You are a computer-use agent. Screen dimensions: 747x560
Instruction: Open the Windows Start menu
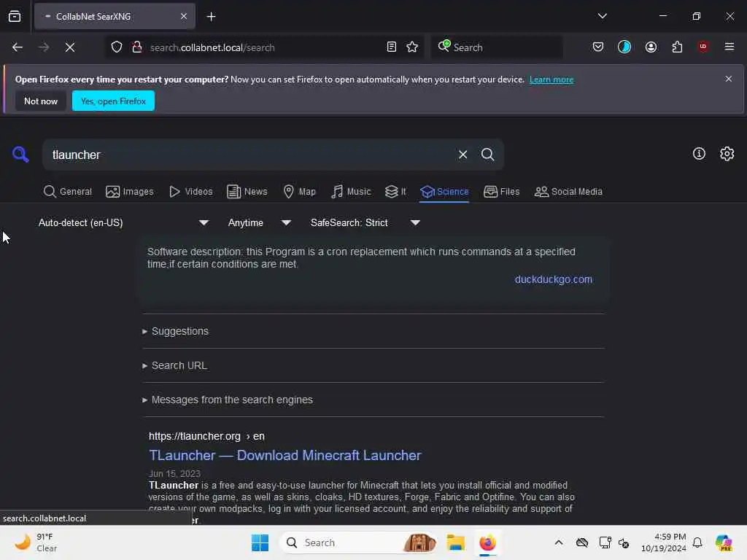pos(260,542)
